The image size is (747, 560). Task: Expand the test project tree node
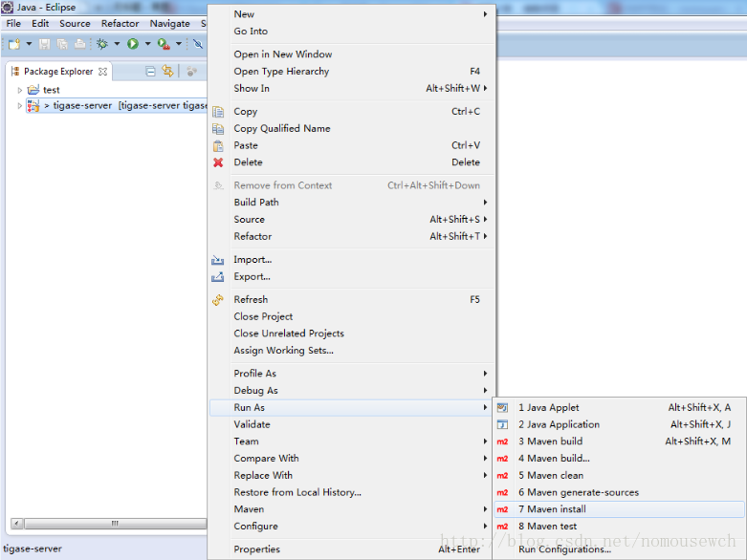point(19,90)
